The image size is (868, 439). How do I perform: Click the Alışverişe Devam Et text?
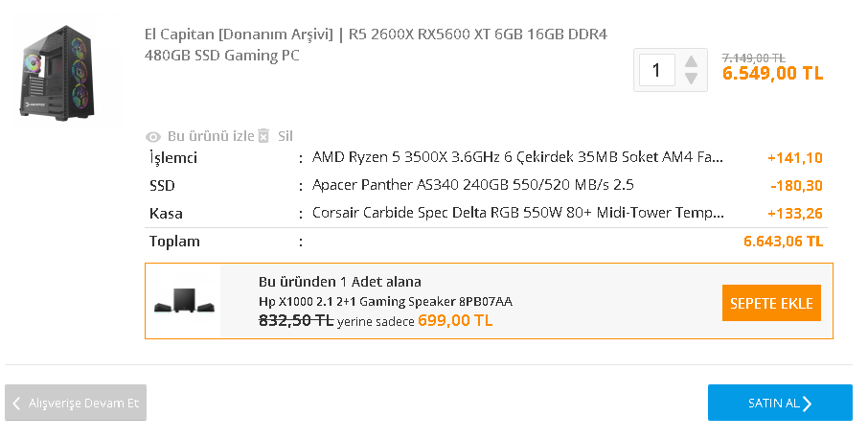pyautogui.click(x=83, y=404)
